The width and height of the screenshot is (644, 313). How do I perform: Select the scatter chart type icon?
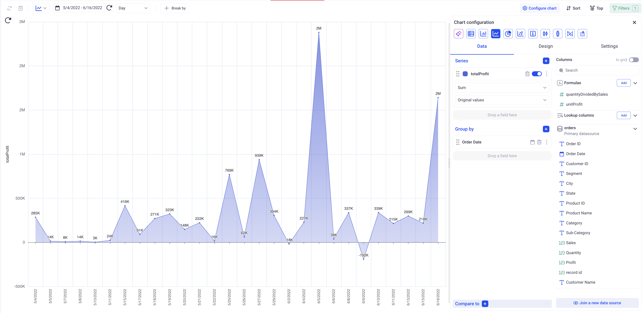tap(520, 34)
